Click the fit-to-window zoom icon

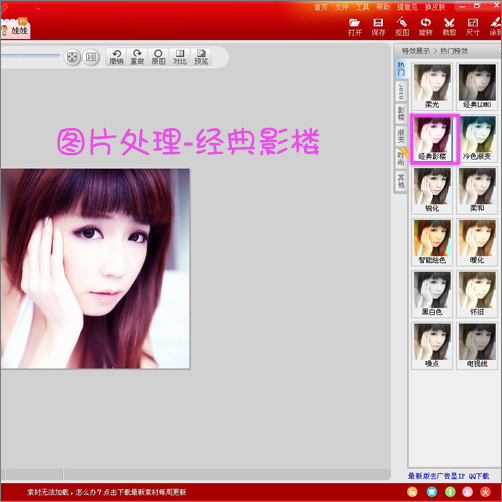coord(72,57)
